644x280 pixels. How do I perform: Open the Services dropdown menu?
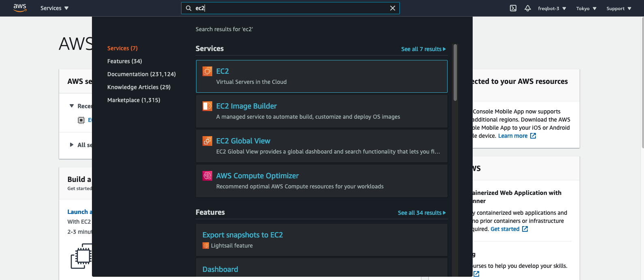[x=54, y=8]
